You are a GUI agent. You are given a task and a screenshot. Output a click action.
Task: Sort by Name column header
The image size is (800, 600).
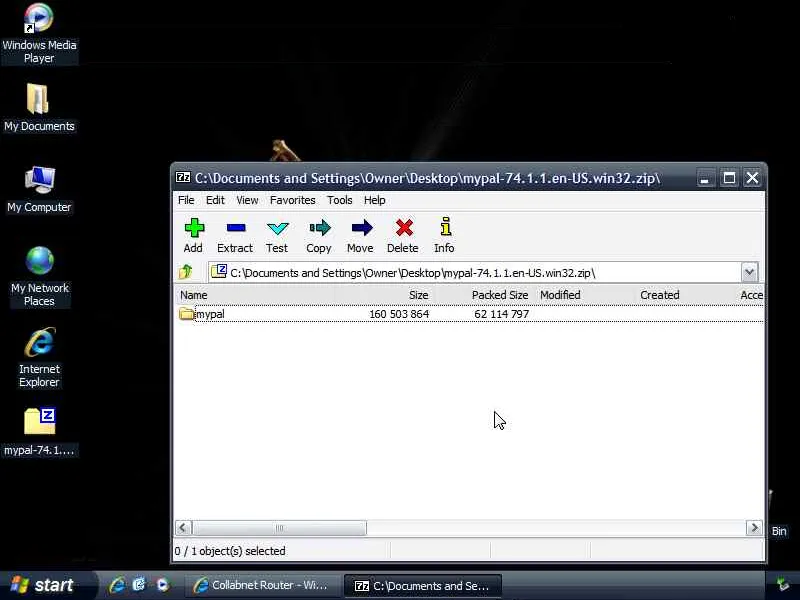pos(193,295)
